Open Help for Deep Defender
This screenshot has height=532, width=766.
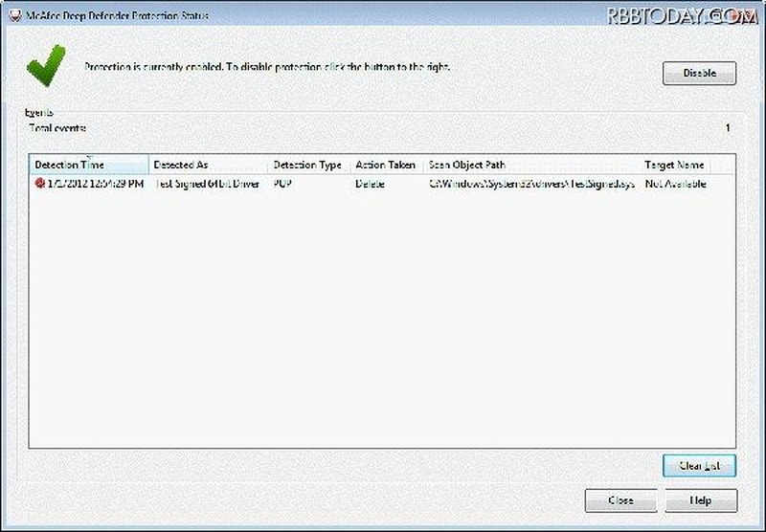pos(700,500)
